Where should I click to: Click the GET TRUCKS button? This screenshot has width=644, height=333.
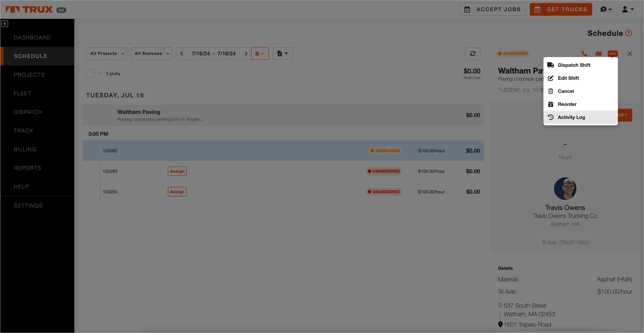561,9
